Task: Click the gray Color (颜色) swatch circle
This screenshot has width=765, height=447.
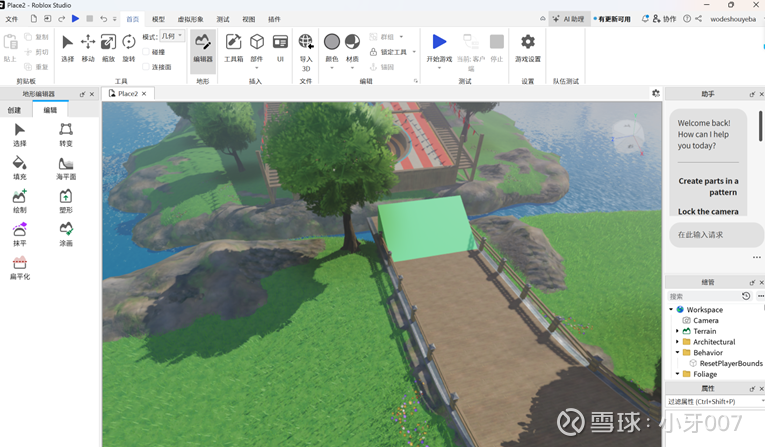Action: coord(332,42)
